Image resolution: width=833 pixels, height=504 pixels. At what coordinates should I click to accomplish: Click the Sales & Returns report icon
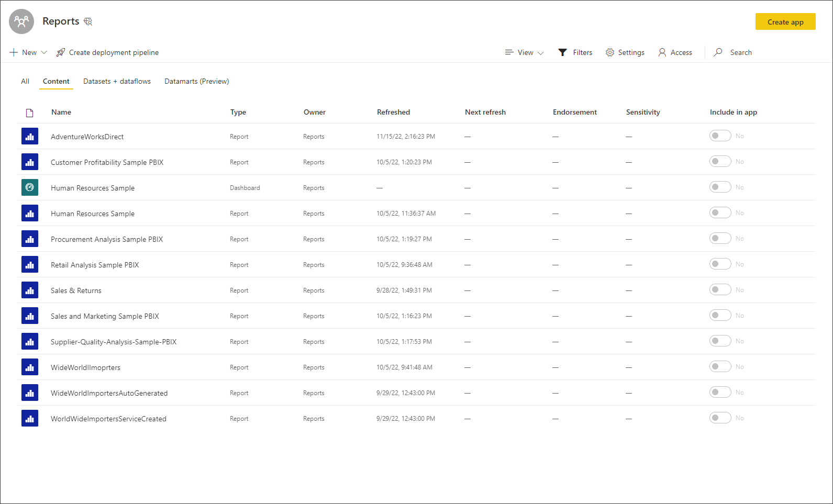pyautogui.click(x=30, y=290)
